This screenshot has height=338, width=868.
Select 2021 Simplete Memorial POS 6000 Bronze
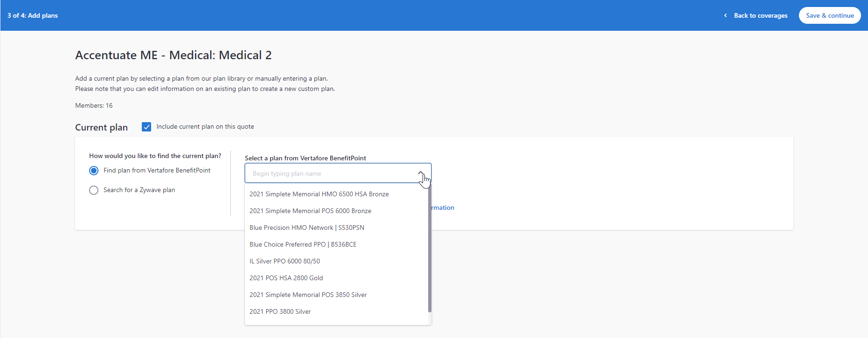pyautogui.click(x=310, y=211)
